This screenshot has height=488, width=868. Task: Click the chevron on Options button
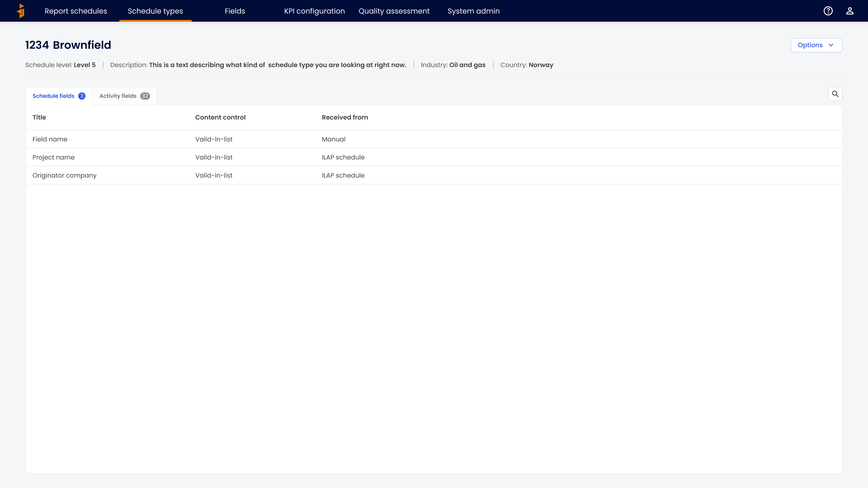[831, 45]
